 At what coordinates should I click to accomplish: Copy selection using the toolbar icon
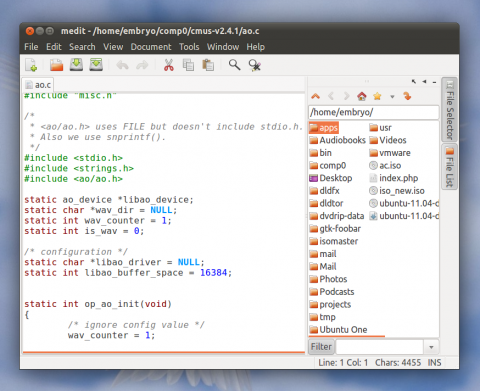coord(188,65)
